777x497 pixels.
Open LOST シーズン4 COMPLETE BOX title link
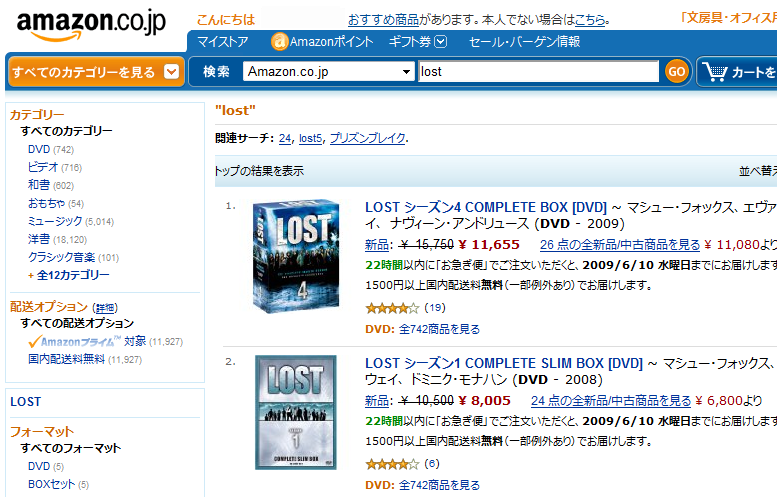(x=486, y=207)
